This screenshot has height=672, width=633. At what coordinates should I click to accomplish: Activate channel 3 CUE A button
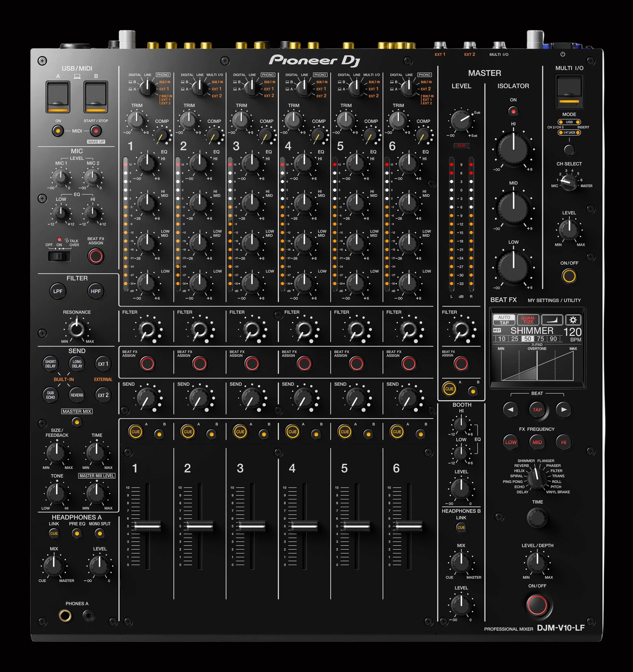tap(240, 432)
